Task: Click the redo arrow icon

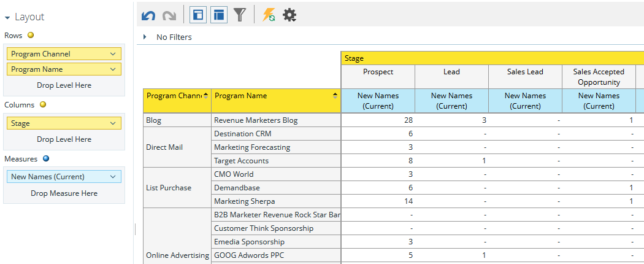Action: click(x=169, y=15)
